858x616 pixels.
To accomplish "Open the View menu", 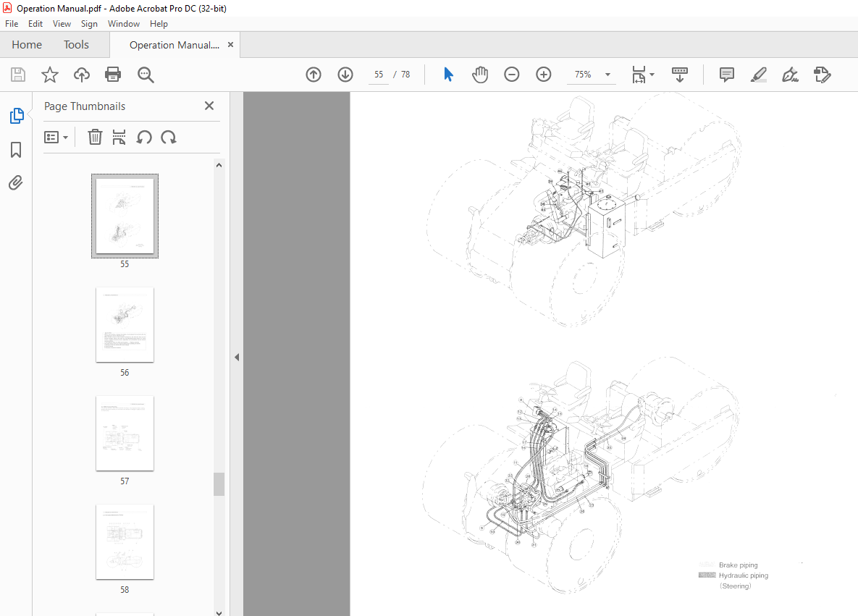I will [62, 23].
